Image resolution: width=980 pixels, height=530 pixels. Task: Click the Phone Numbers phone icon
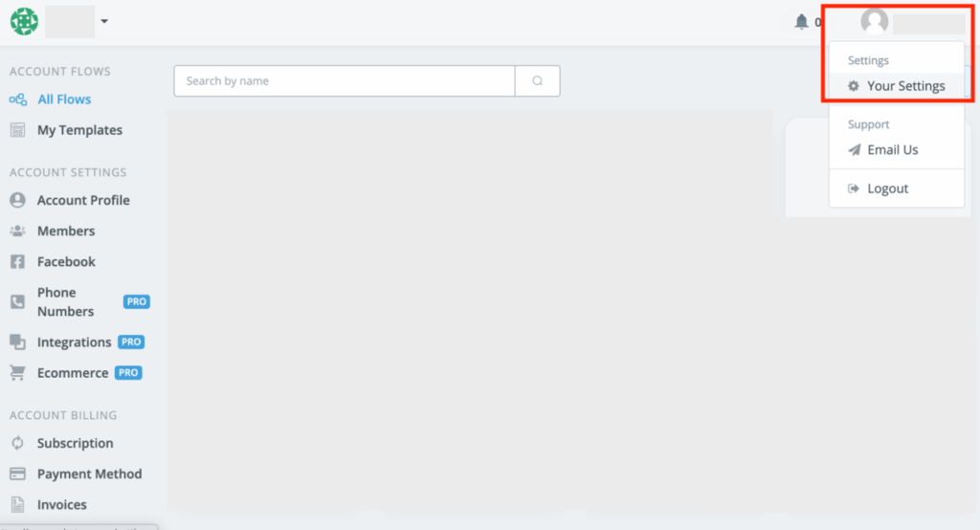tap(17, 301)
